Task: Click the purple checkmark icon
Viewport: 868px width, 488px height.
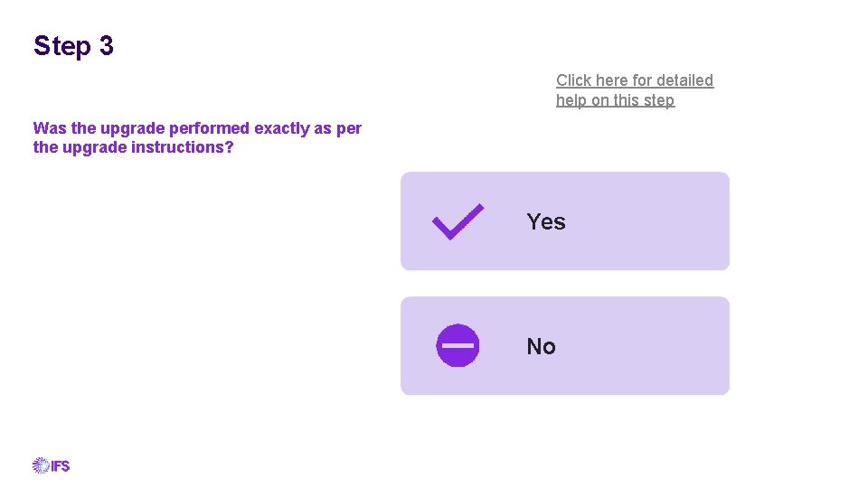Action: click(x=458, y=222)
